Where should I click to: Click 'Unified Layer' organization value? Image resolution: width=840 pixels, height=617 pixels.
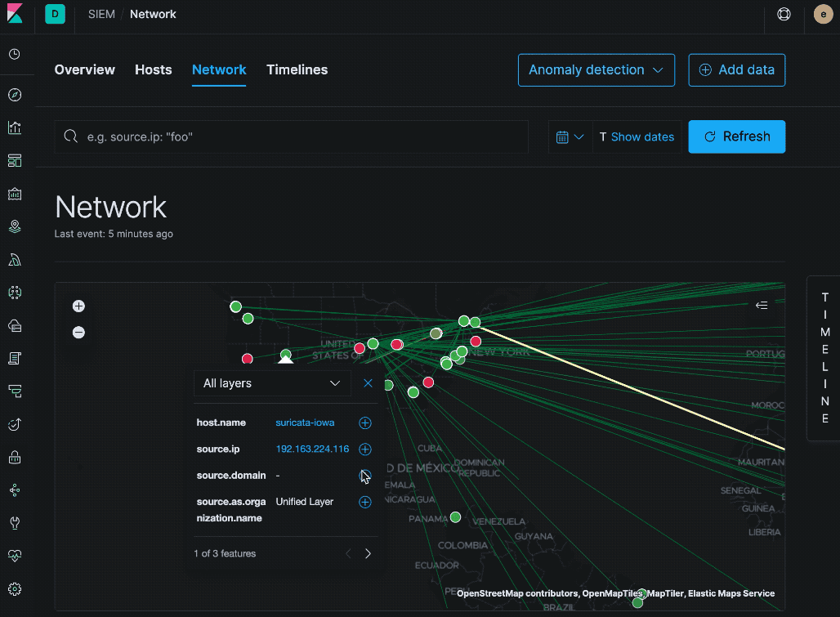point(304,502)
